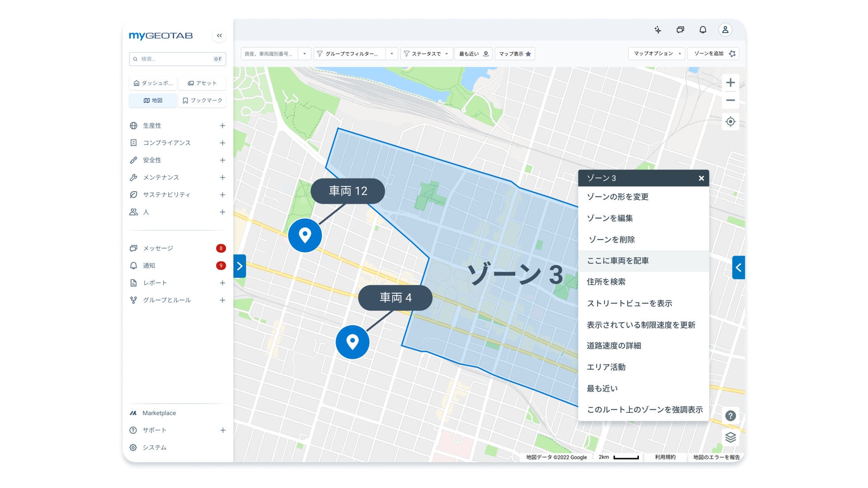
Task: Expand the right map panel arrow
Action: (738, 267)
